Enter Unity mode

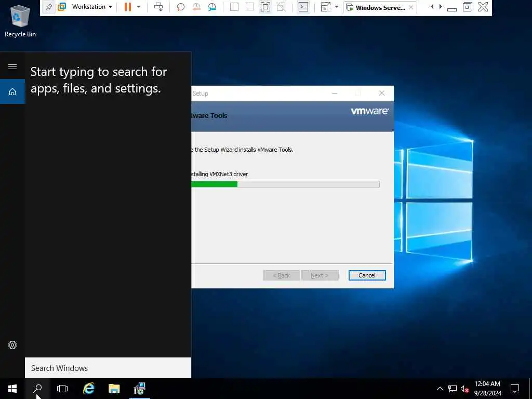(281, 7)
